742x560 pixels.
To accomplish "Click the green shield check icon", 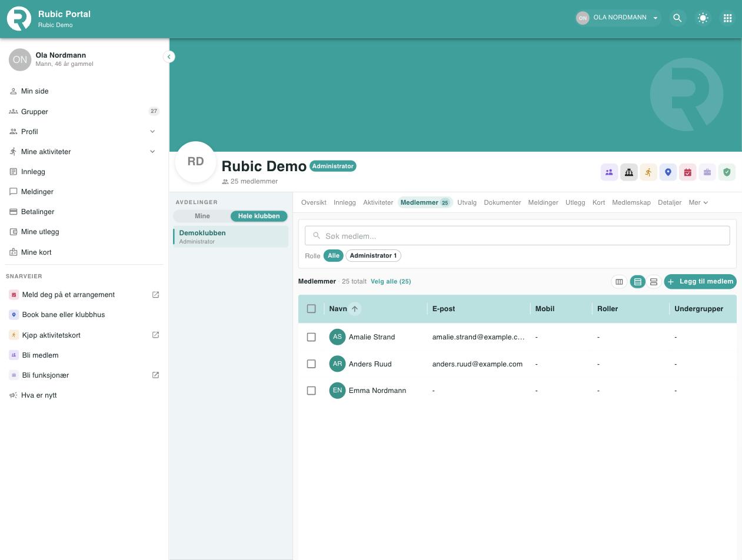I will click(727, 172).
